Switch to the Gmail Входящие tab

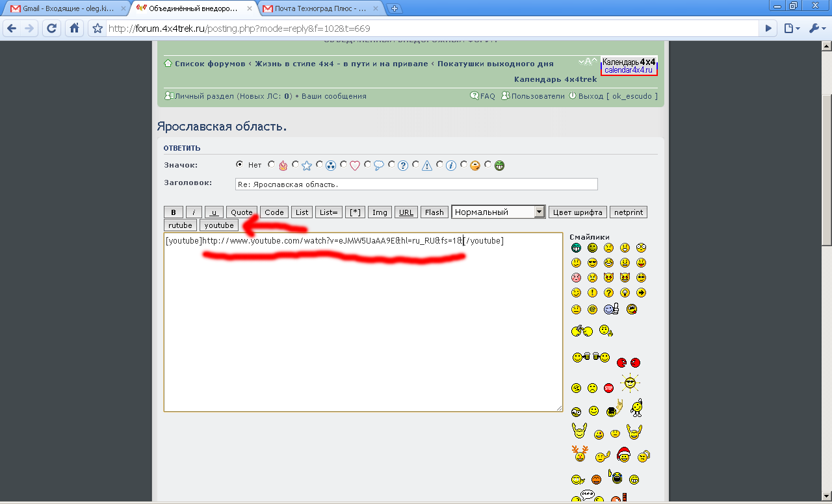(x=65, y=9)
